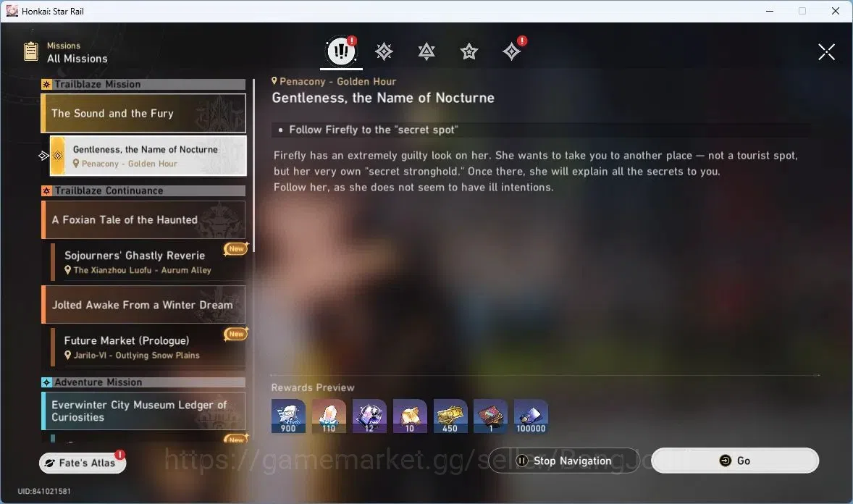This screenshot has height=504, width=853.
Task: Collapse the Adventure Mission category header
Action: point(143,382)
